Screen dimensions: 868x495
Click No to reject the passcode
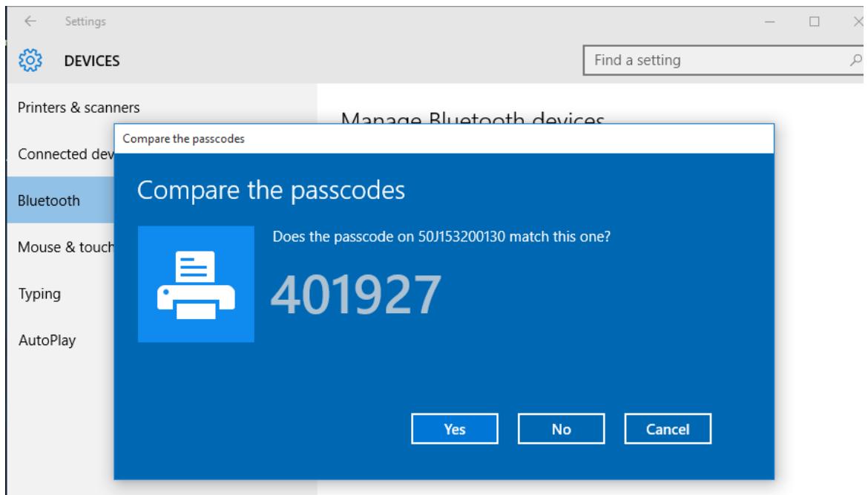click(x=562, y=428)
